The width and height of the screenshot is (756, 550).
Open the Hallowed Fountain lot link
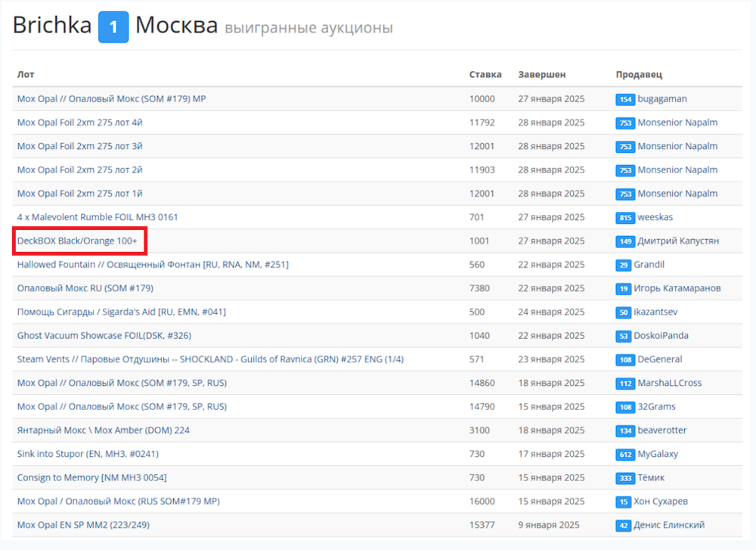coord(153,265)
